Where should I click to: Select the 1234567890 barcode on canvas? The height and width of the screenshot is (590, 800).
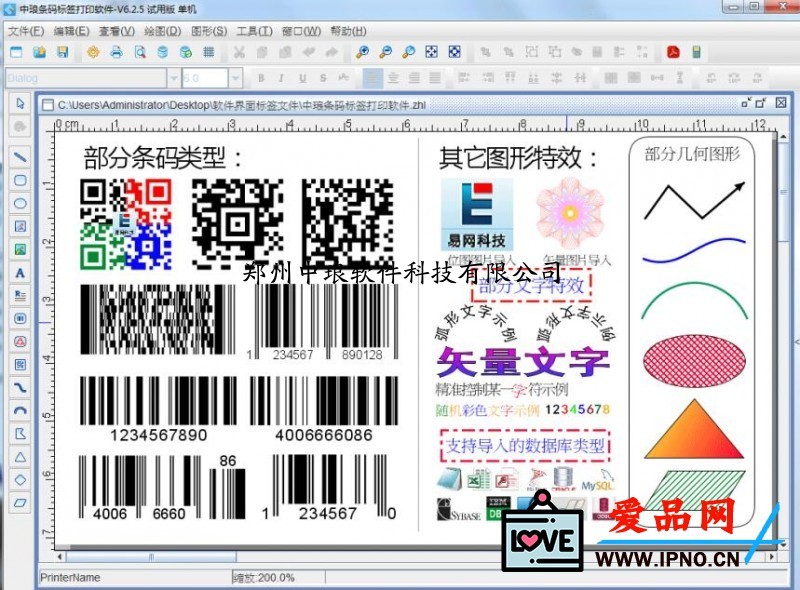pyautogui.click(x=158, y=408)
